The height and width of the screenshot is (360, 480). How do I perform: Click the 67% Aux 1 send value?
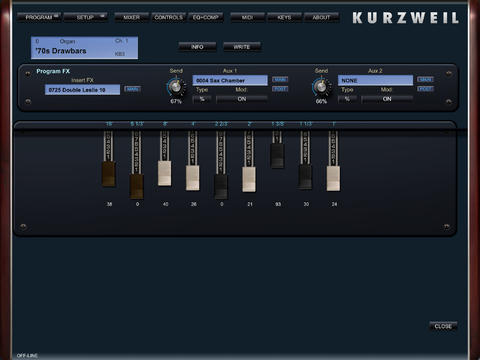click(176, 101)
